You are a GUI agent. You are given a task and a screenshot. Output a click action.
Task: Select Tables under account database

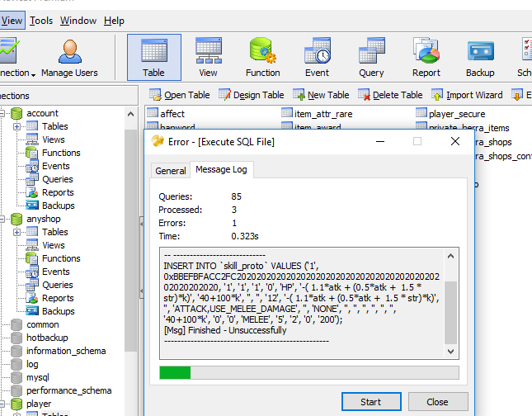55,126
